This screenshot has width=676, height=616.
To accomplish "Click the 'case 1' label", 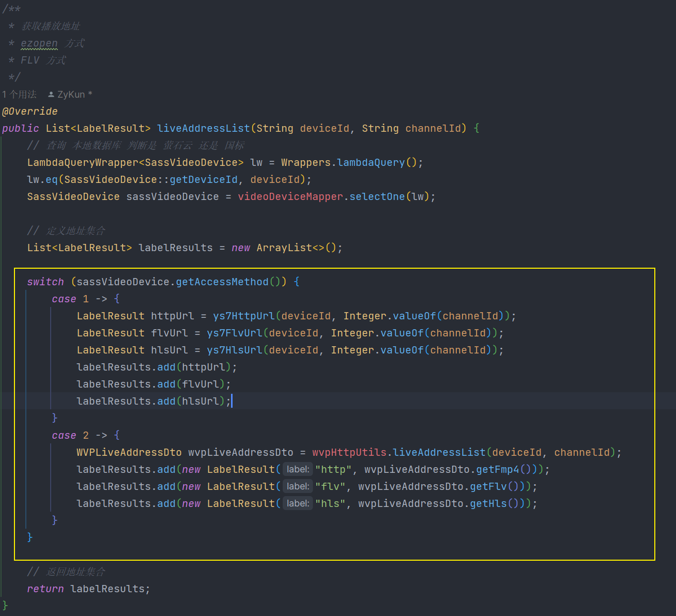I will coord(70,299).
